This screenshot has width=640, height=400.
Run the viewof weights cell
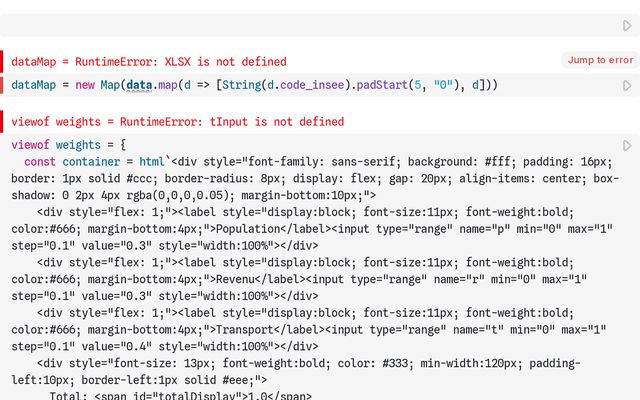pos(627,146)
